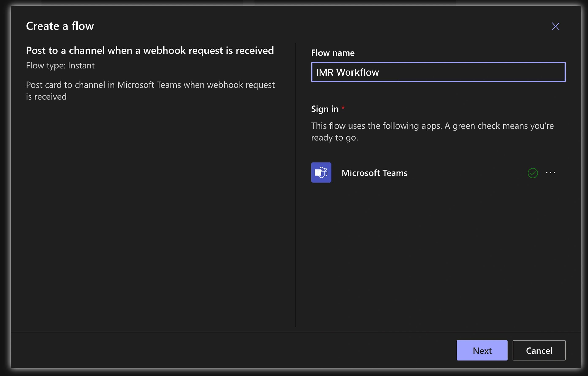
Task: Click the green checkmark beside Microsoft Teams
Action: tap(533, 173)
